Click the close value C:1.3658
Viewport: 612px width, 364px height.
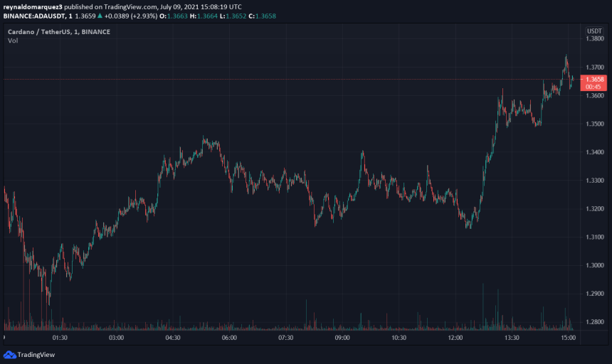263,16
